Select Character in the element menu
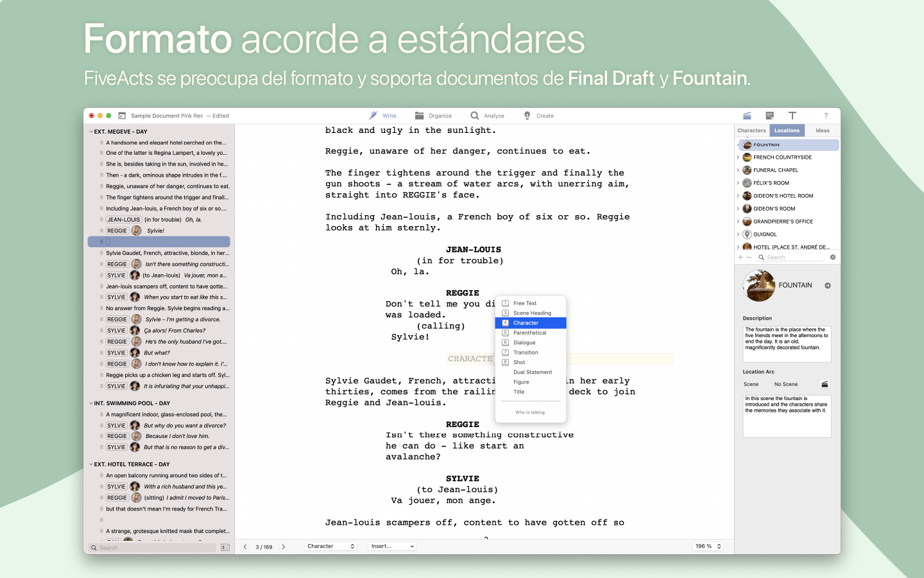This screenshot has width=924, height=578. pyautogui.click(x=531, y=323)
